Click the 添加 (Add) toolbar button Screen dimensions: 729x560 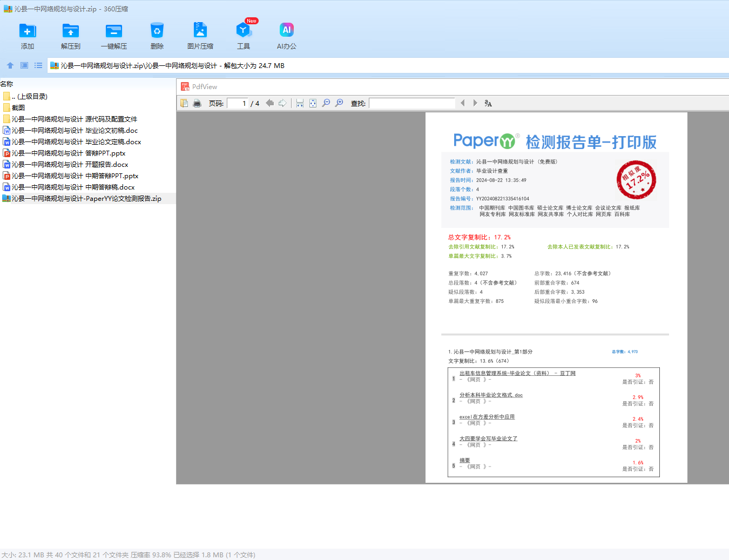coord(28,36)
